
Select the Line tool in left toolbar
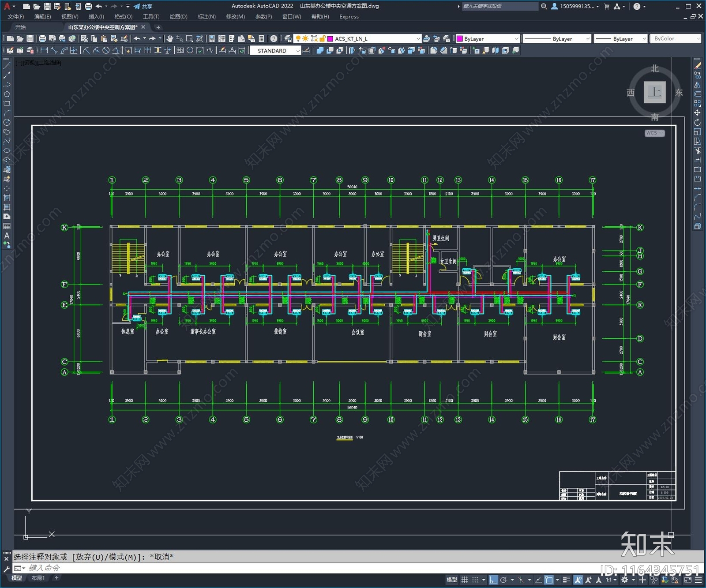pyautogui.click(x=7, y=66)
